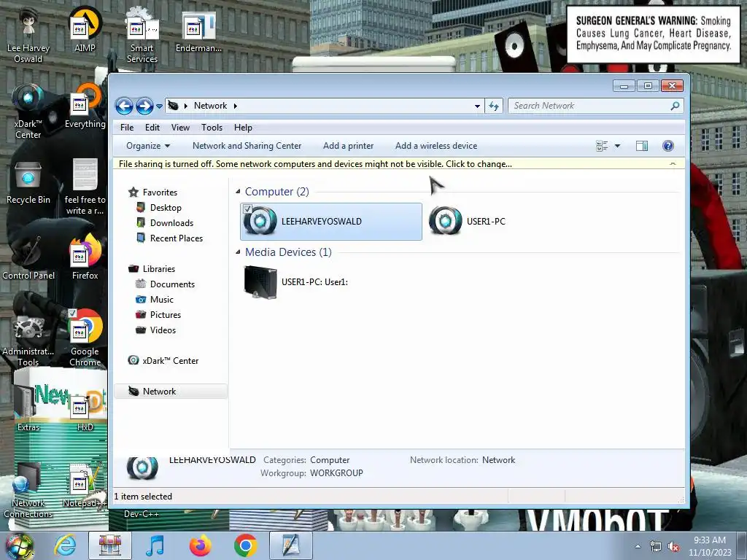Select the Smart Services desktop icon
Viewport: 747px width, 560px height.
142,35
